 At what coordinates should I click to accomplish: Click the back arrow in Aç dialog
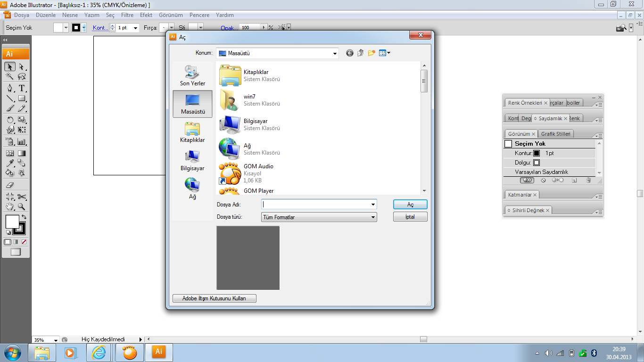coord(350,53)
